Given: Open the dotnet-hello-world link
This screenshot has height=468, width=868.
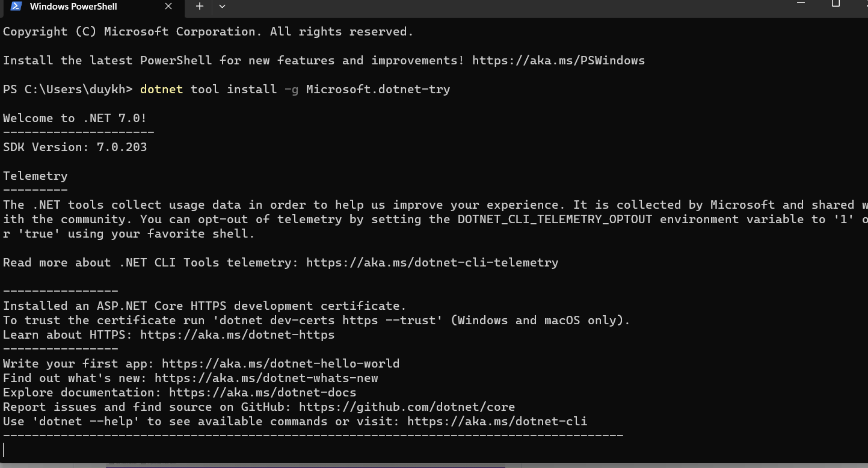Looking at the screenshot, I should (x=280, y=363).
